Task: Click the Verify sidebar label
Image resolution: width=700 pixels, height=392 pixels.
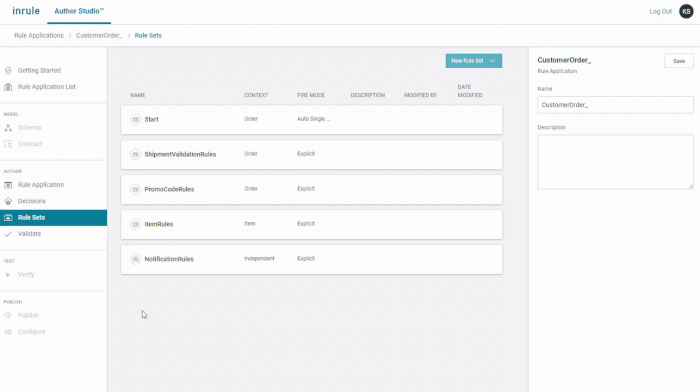Action: point(26,275)
